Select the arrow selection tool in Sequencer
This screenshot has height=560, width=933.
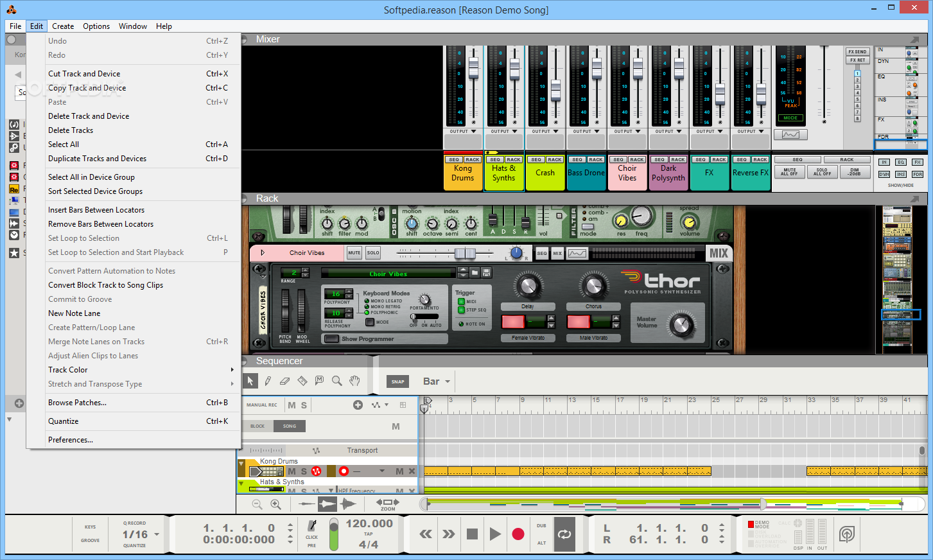coord(250,381)
